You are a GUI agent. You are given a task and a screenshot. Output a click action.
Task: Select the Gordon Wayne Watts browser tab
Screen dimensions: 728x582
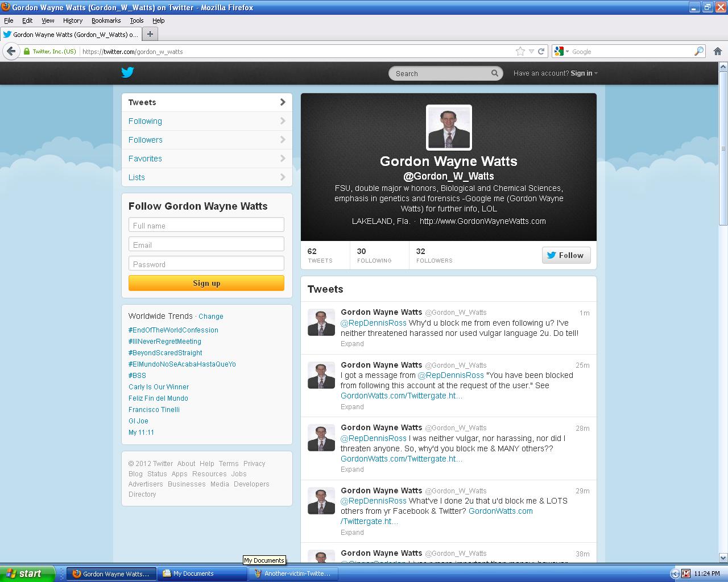click(x=71, y=34)
